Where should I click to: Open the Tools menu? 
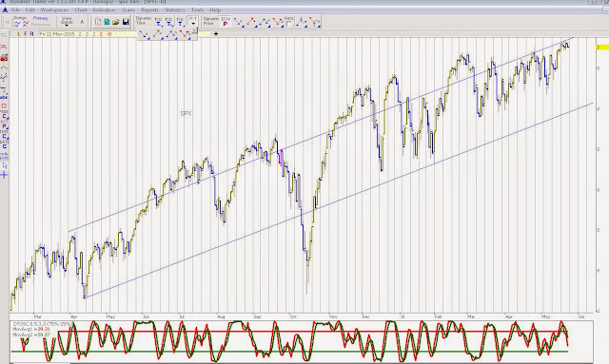[197, 10]
